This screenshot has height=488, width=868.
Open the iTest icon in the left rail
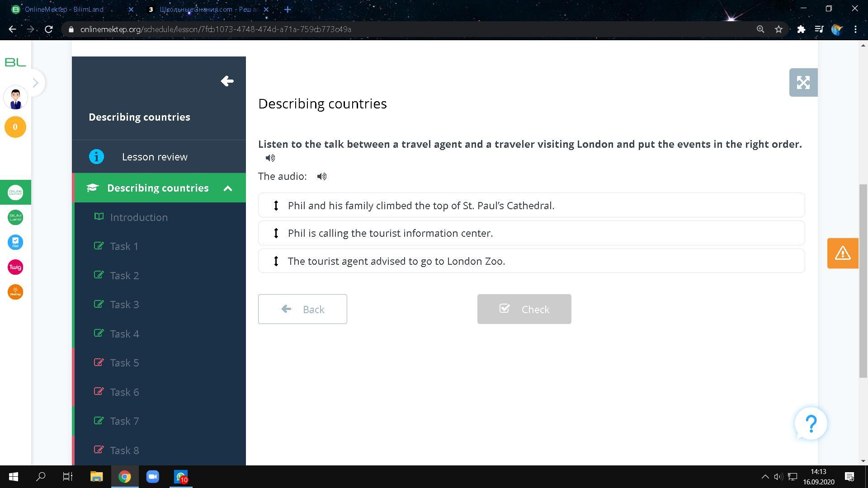point(15,243)
